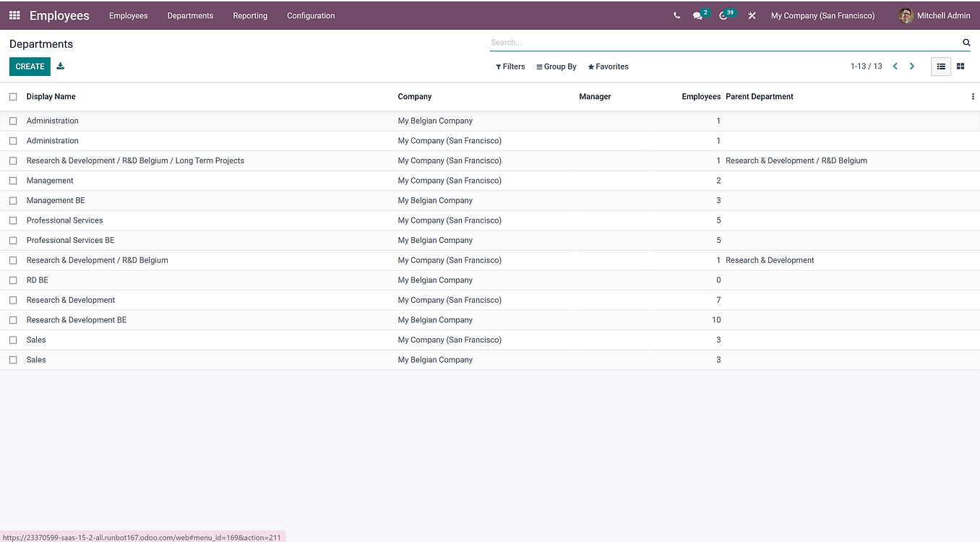This screenshot has height=542, width=980.
Task: Check the select-all checkbox in the header
Action: (13, 96)
